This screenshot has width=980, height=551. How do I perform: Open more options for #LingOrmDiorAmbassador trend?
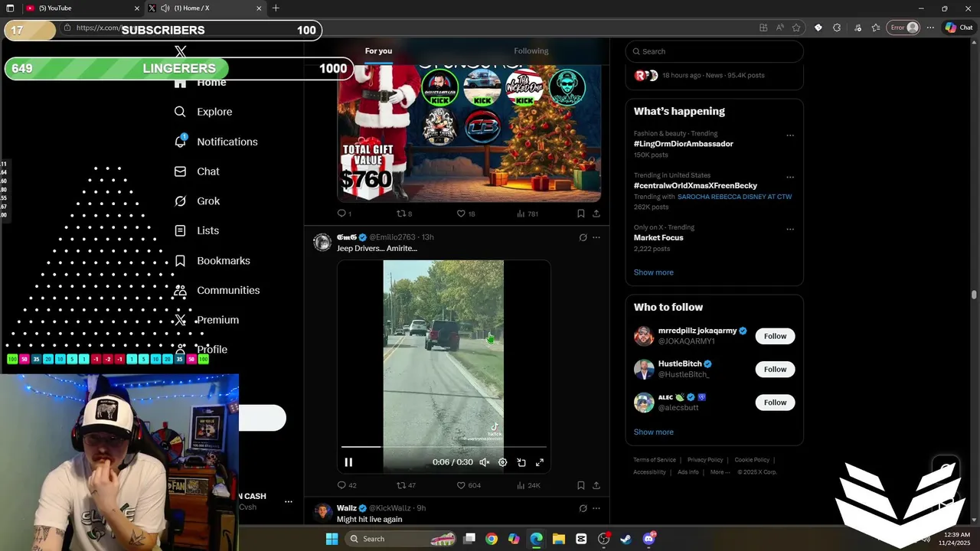coord(790,135)
